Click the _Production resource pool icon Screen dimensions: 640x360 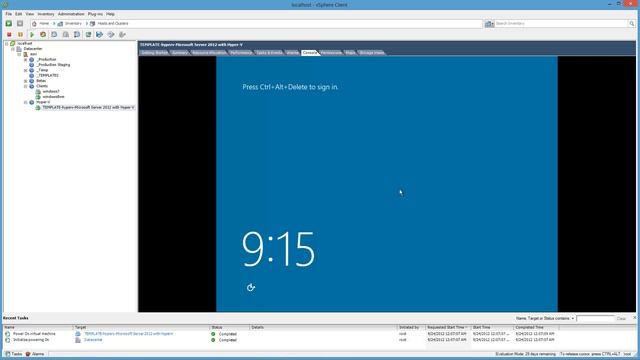(x=32, y=60)
